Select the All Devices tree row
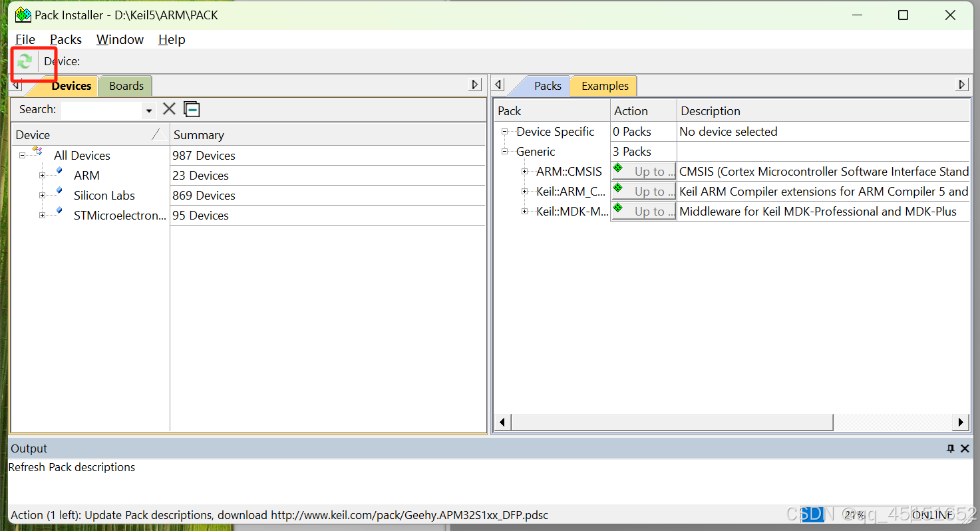 click(82, 156)
